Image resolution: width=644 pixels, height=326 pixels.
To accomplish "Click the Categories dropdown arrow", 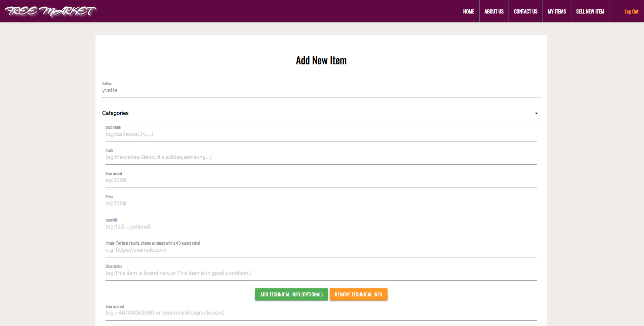I will (x=536, y=113).
